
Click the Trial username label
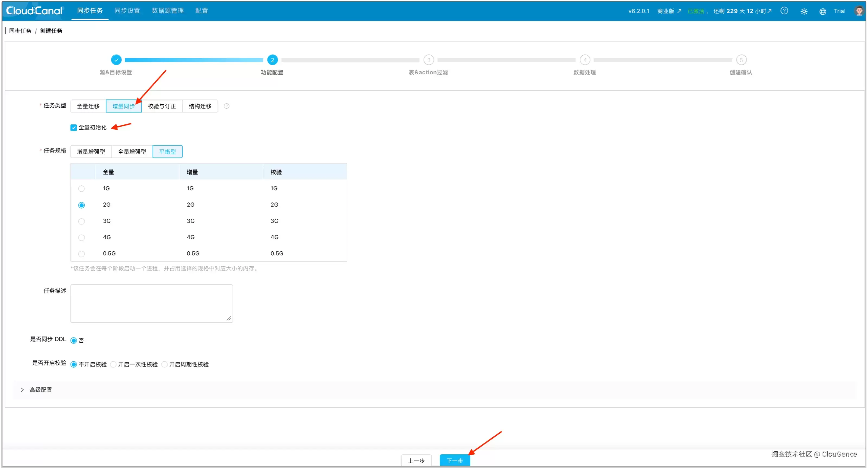(x=839, y=11)
